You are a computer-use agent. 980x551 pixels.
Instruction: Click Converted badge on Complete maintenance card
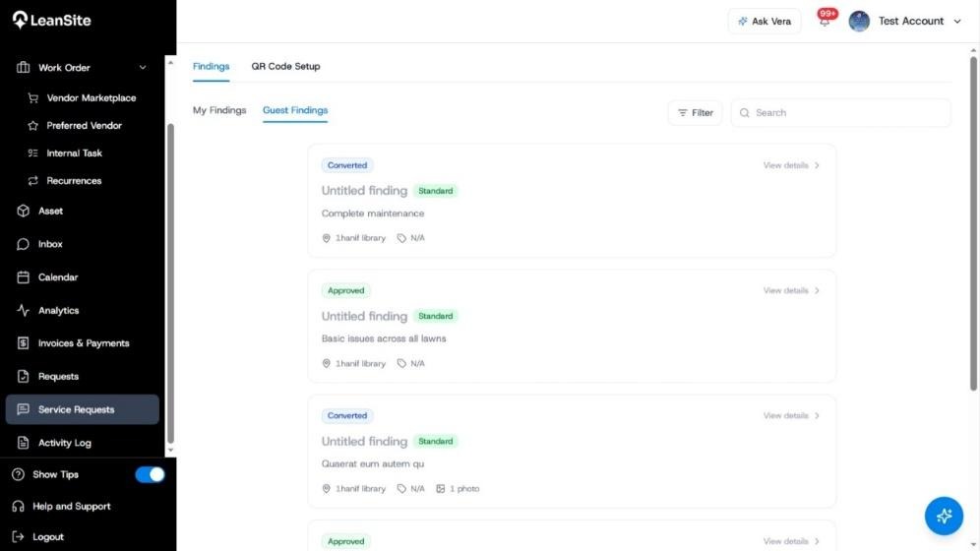point(347,165)
